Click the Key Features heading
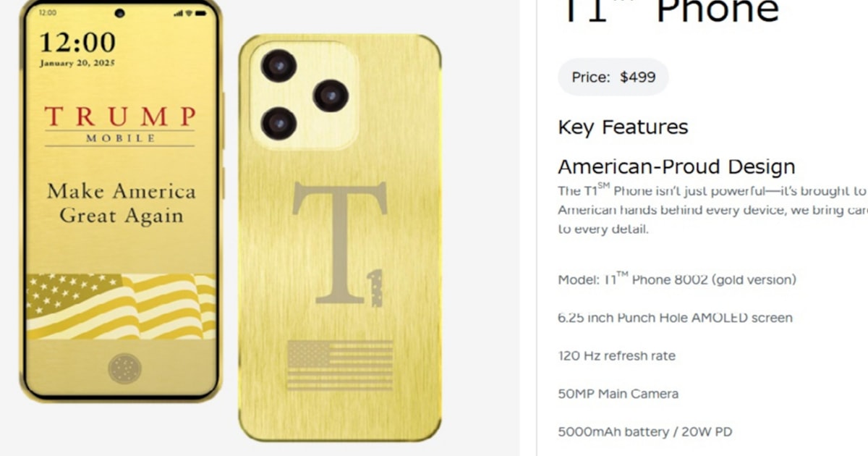The height and width of the screenshot is (456, 868). tap(623, 127)
